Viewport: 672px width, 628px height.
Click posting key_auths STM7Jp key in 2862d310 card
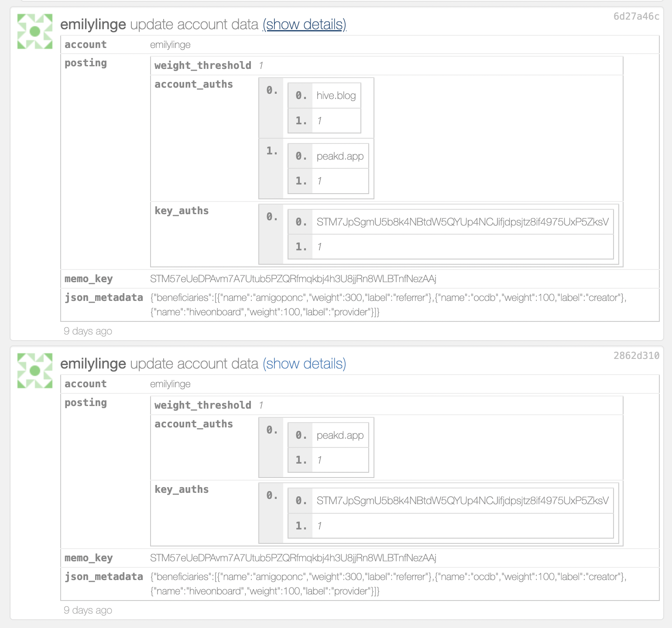coord(463,501)
